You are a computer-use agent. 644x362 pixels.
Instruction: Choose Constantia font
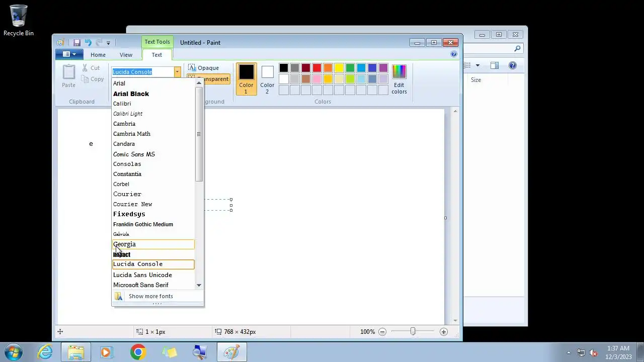coord(153,174)
